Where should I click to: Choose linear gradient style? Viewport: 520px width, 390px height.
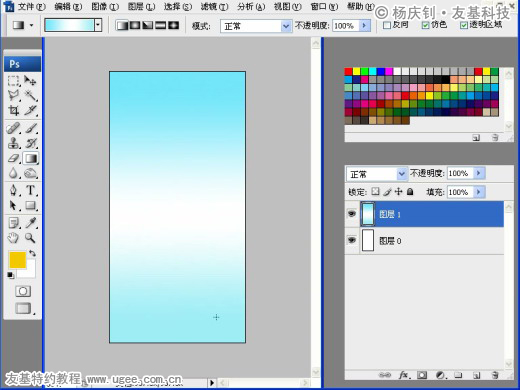[122, 25]
